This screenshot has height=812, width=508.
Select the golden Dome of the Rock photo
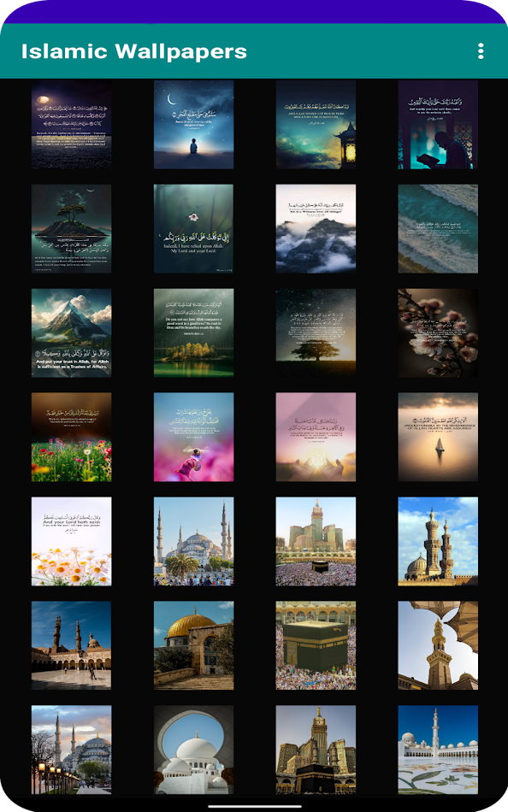pos(194,646)
